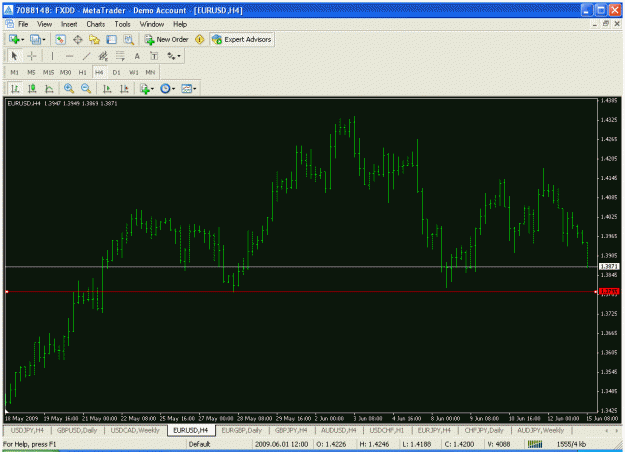Switch to the USDCAD,Weekly chart tab
Image resolution: width=625 pixels, height=452 pixels.
coord(135,430)
